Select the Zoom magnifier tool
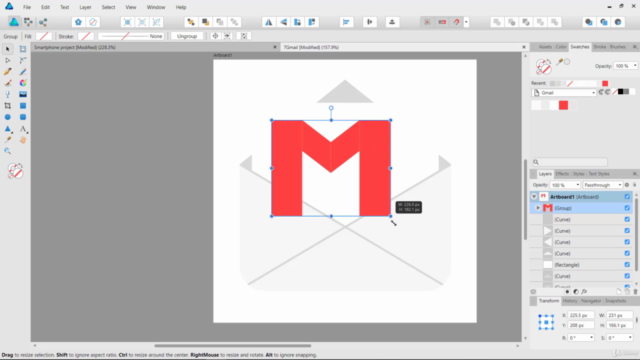Screen dimensions: 640x360 (x=7, y=151)
